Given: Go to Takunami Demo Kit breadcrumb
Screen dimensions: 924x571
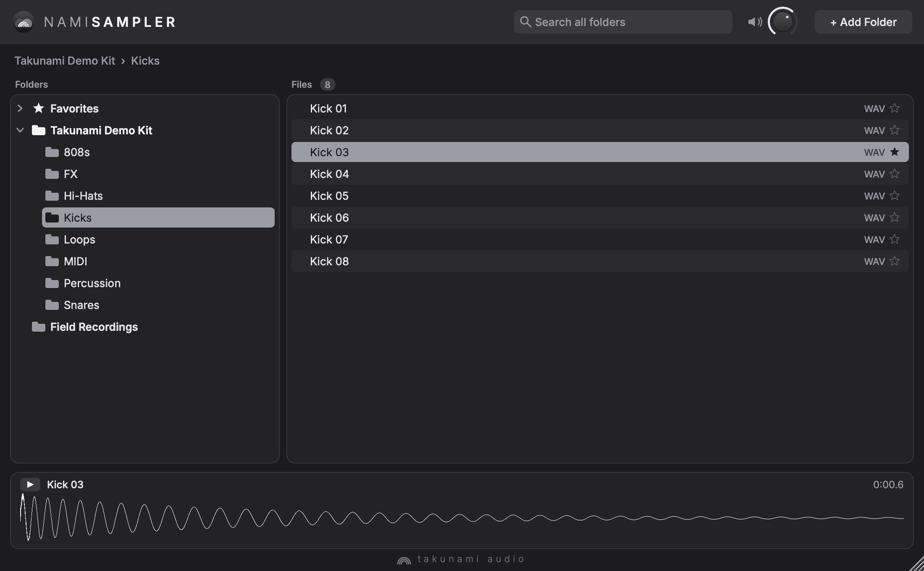Looking at the screenshot, I should coord(65,61).
